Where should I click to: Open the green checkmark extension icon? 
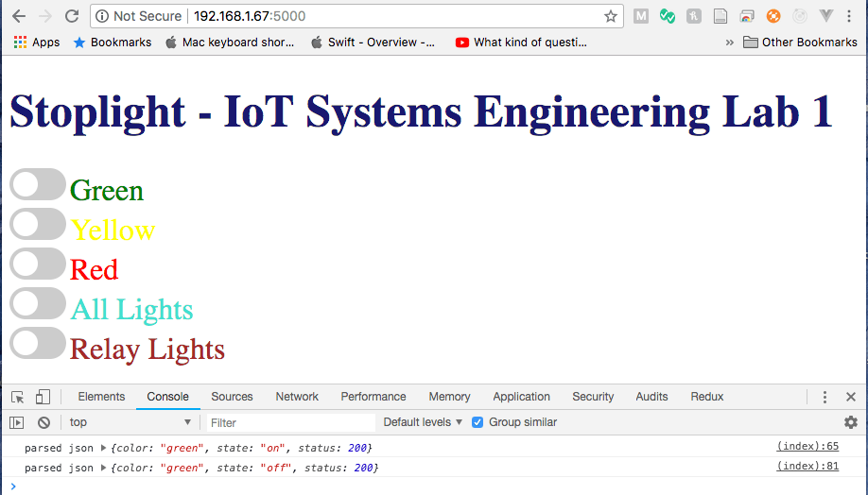click(x=667, y=16)
